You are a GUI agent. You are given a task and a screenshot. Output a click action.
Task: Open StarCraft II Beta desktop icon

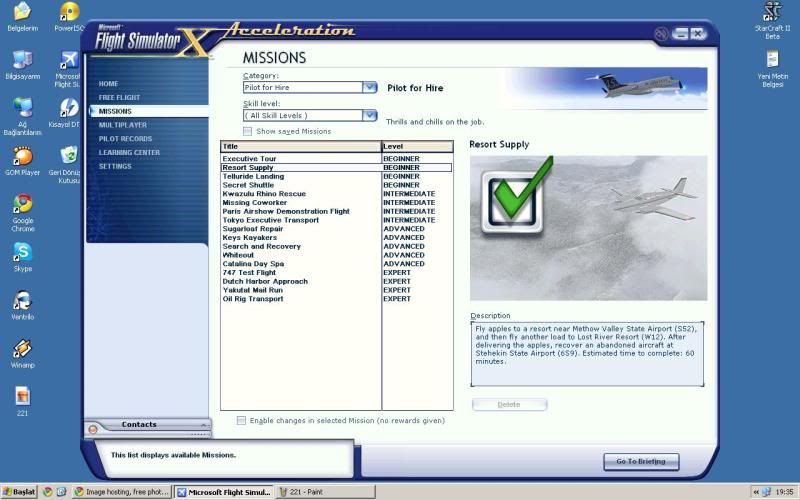coord(772,20)
